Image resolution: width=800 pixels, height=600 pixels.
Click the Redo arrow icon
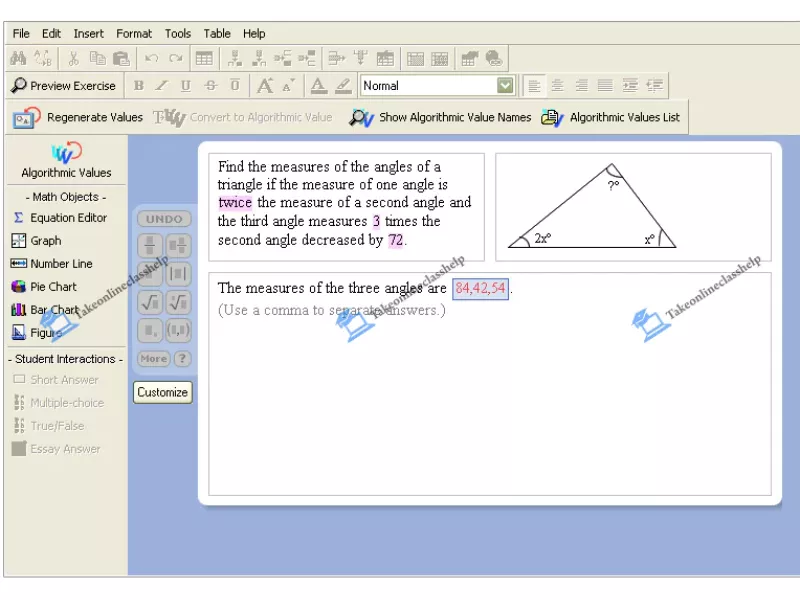click(176, 59)
